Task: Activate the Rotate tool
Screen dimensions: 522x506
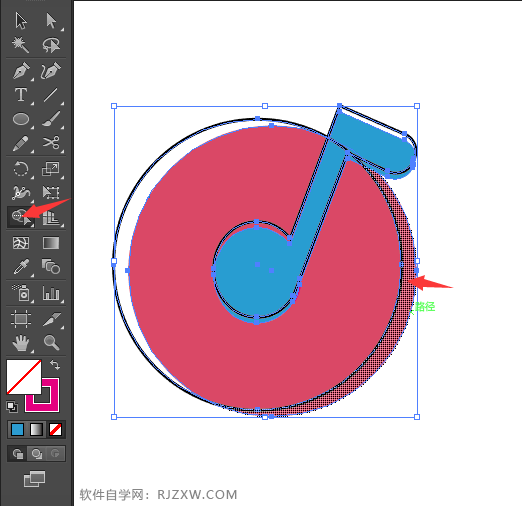Action: click(x=21, y=169)
